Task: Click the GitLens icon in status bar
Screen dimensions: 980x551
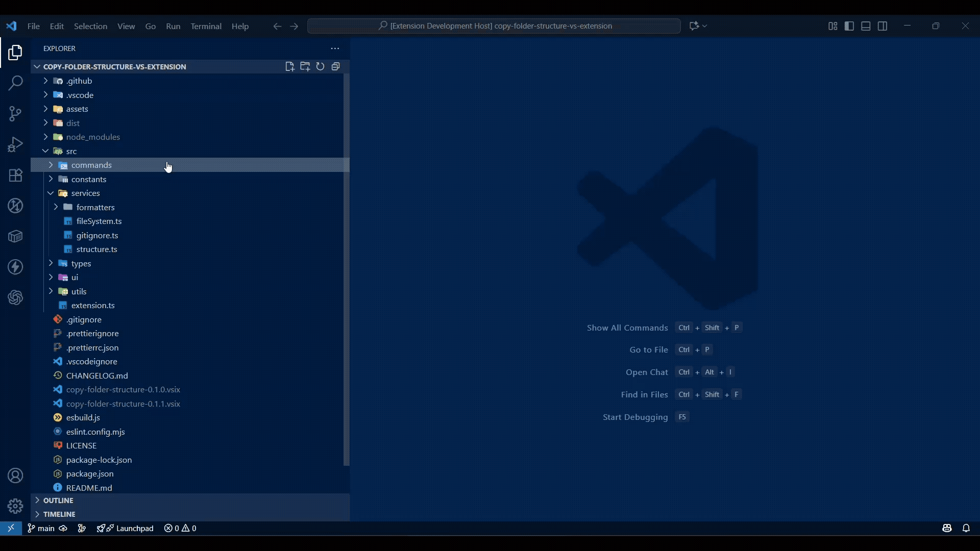Action: point(82,529)
